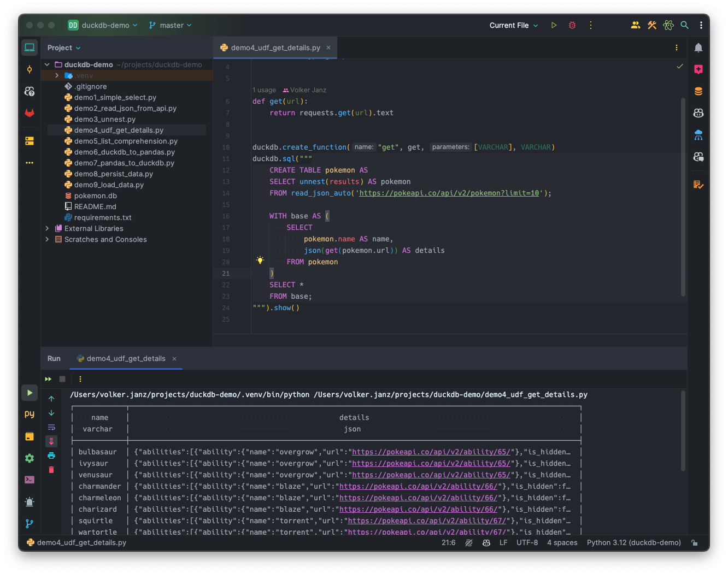The height and width of the screenshot is (574, 728).
Task: Open demo6_duckdb_to_pandas.py in project tree
Action: pyautogui.click(x=124, y=152)
